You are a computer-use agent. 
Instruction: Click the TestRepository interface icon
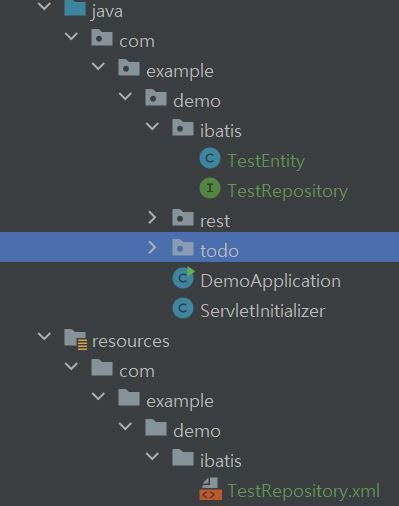pos(210,188)
